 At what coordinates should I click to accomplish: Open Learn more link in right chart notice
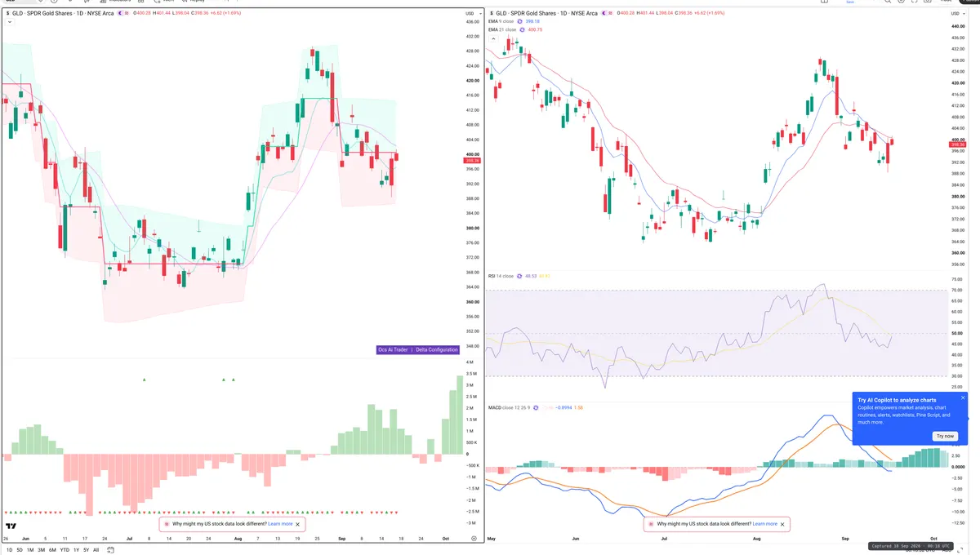tap(765, 524)
